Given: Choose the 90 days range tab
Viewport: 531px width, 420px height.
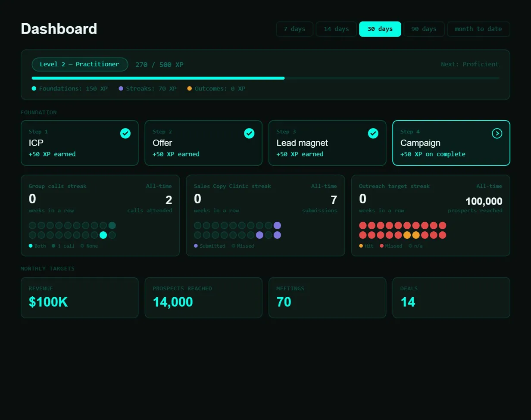Looking at the screenshot, I should point(424,29).
